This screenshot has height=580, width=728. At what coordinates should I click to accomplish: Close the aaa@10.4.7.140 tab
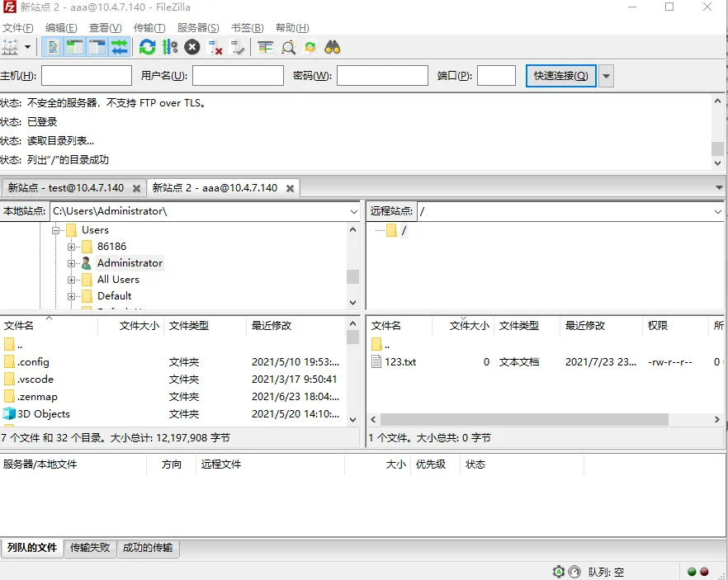[x=291, y=188]
